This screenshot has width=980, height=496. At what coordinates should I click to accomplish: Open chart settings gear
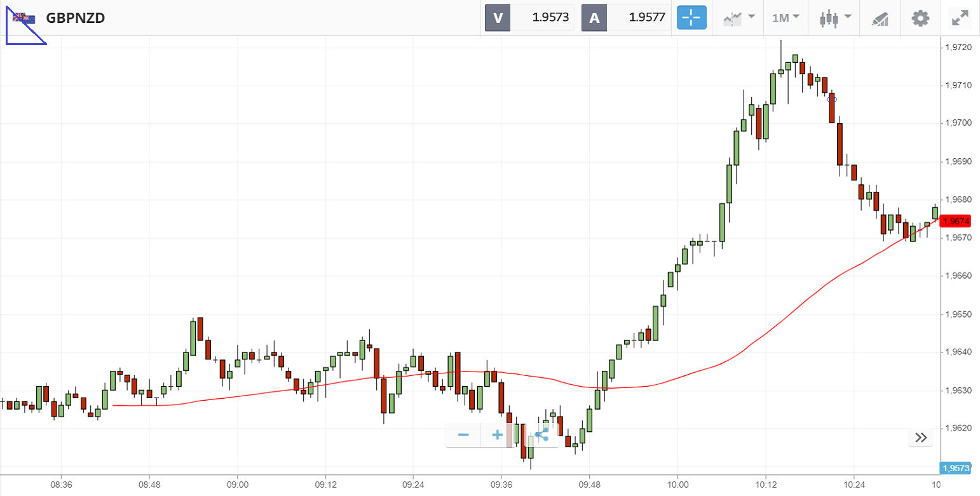pos(920,18)
